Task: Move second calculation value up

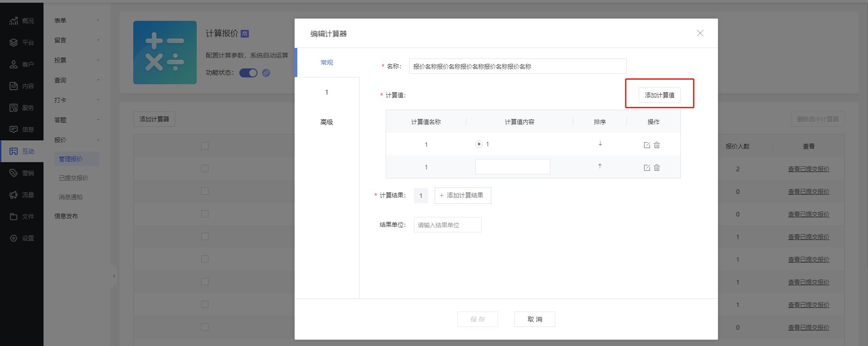Action: coord(600,166)
